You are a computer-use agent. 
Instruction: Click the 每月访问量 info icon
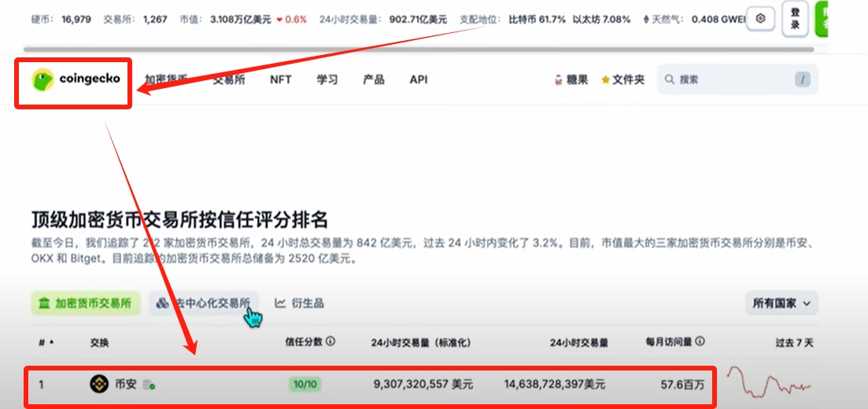(x=700, y=341)
